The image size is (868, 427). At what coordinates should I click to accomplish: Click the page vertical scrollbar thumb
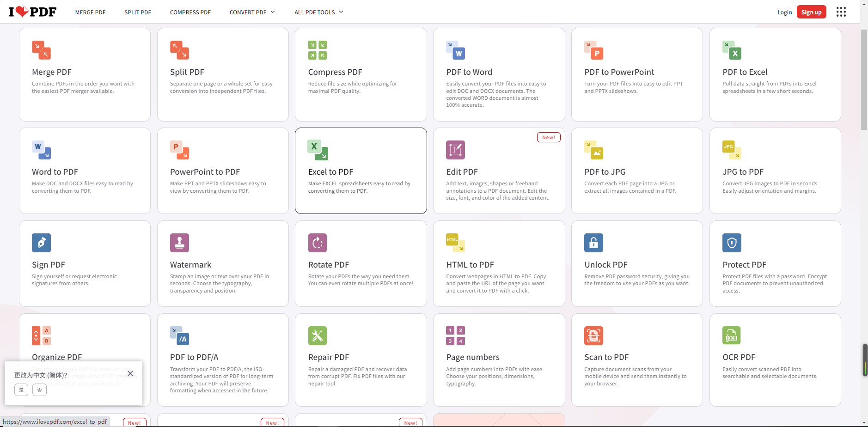point(864,79)
